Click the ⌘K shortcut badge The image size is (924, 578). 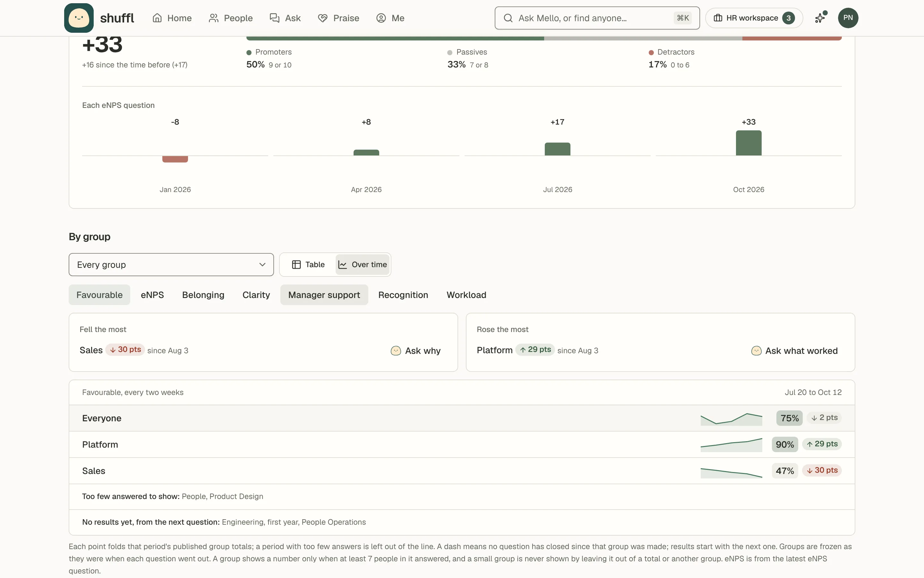[683, 18]
